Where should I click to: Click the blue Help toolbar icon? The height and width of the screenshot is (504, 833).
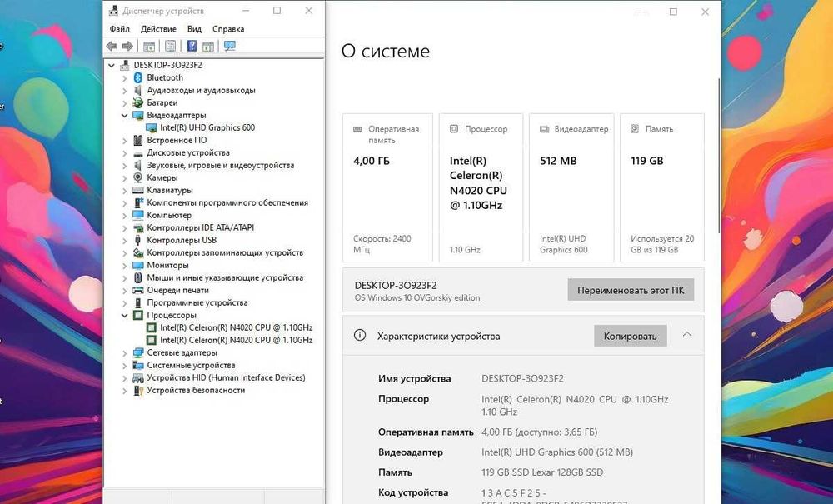click(192, 46)
